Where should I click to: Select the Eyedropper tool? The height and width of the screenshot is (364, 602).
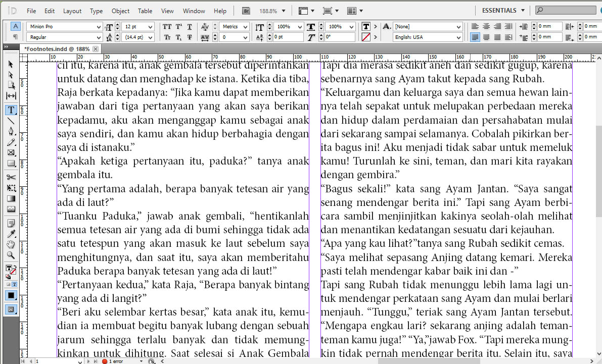[11, 234]
